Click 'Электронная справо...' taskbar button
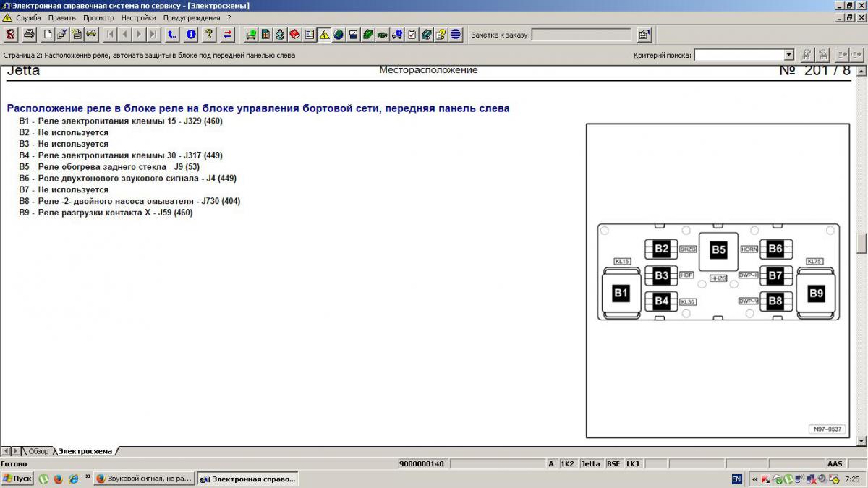The height and width of the screenshot is (488, 868). [247, 479]
